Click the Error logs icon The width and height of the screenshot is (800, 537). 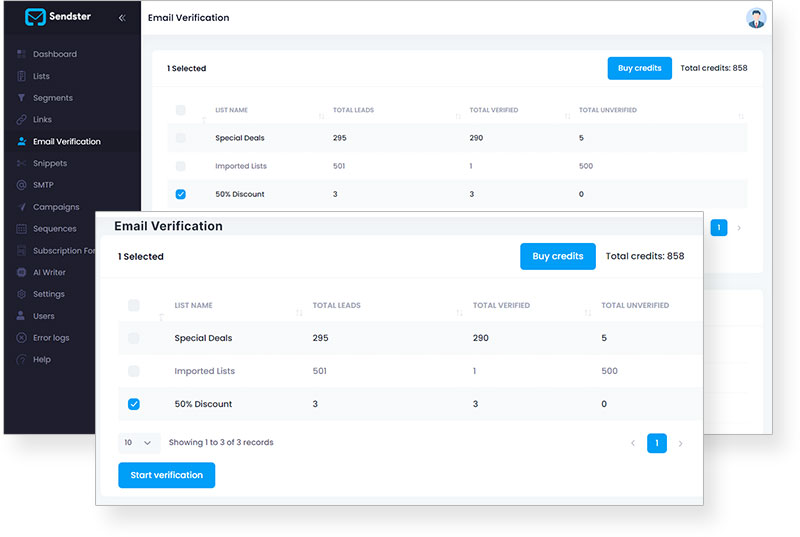coord(21,338)
